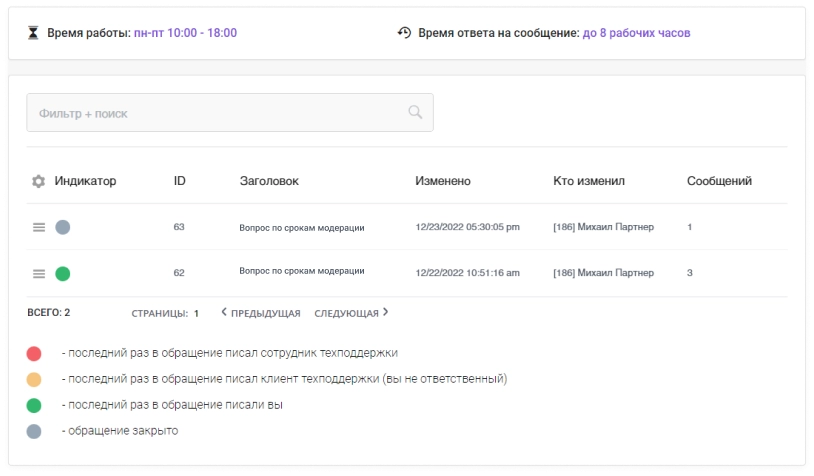This screenshot has height=476, width=814.
Task: Click the green indicator of ticket 62
Action: click(63, 274)
